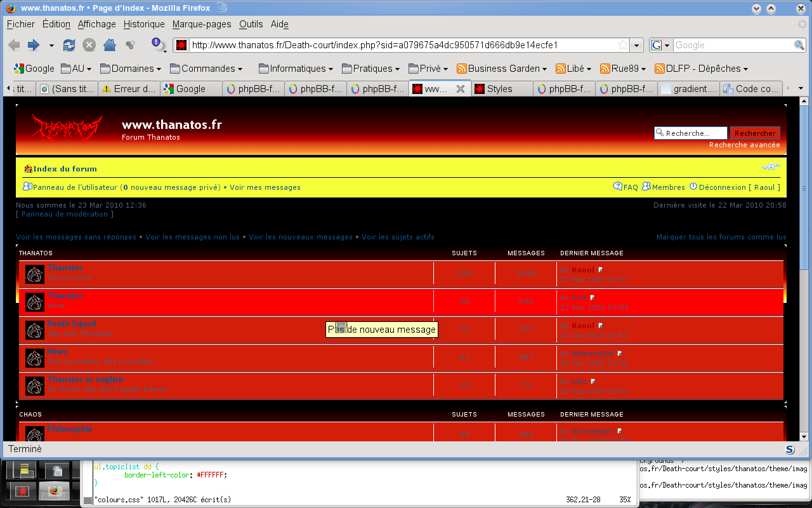Expand the AU bookmarks folder
The width and height of the screenshot is (812, 508).
tap(76, 69)
